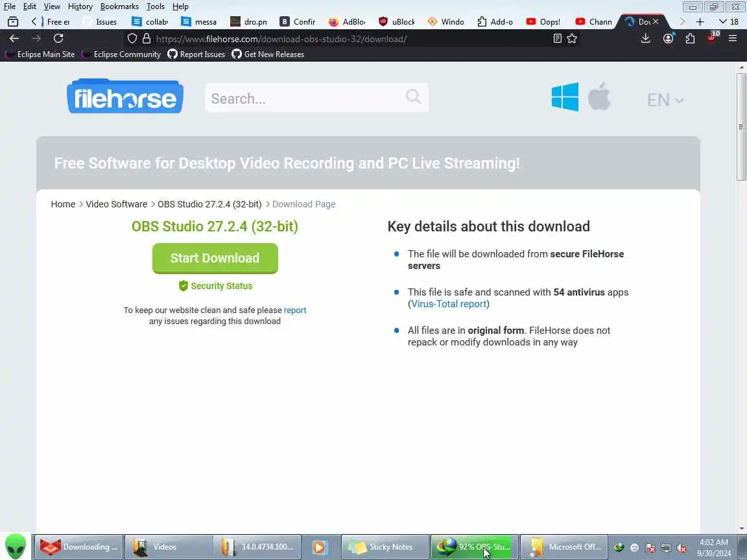747x560 pixels.
Task: Open the Security Status link
Action: pos(215,286)
